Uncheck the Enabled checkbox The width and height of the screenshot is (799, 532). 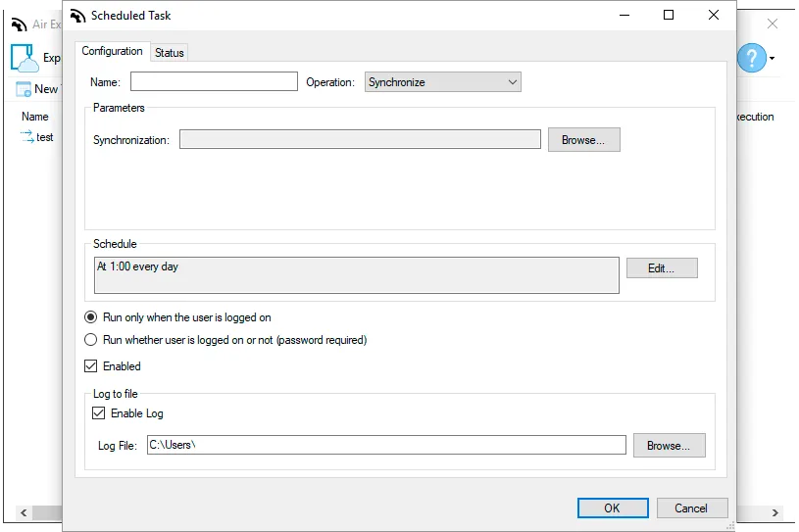pyautogui.click(x=91, y=366)
